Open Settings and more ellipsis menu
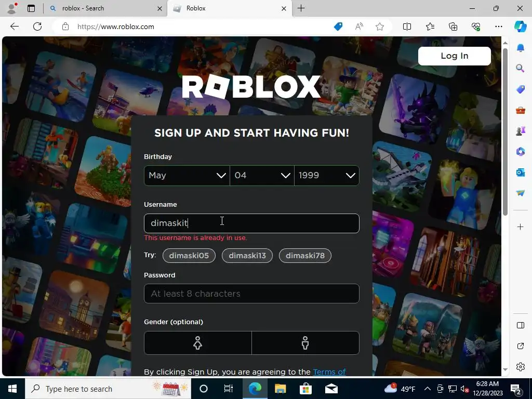This screenshot has height=399, width=532. (498, 26)
